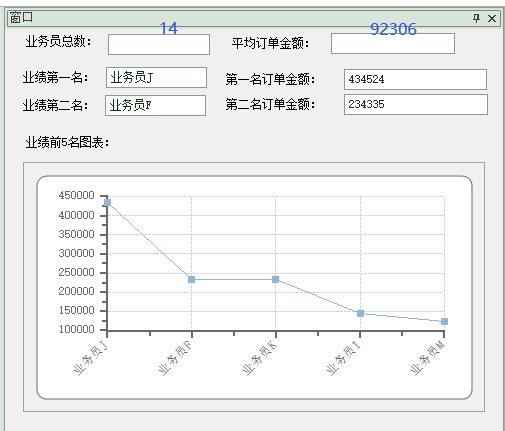The height and width of the screenshot is (431, 505).
Task: Click the 业务员J data point on chart
Action: tap(107, 202)
